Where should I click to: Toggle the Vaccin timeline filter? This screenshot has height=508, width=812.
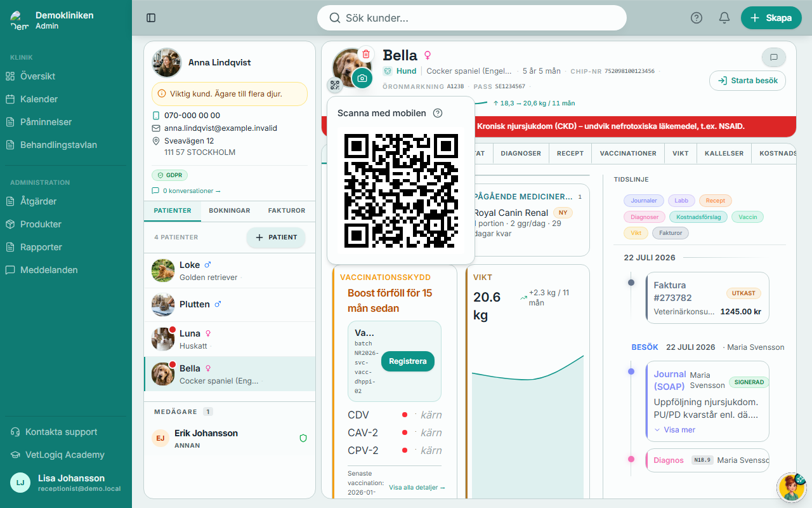pos(747,217)
